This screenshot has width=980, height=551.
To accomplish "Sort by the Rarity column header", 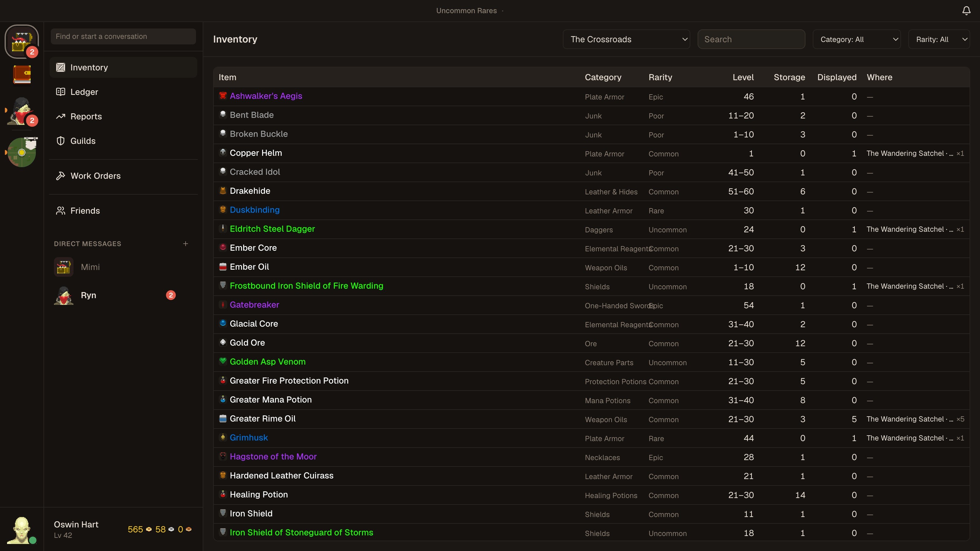I will (x=660, y=77).
